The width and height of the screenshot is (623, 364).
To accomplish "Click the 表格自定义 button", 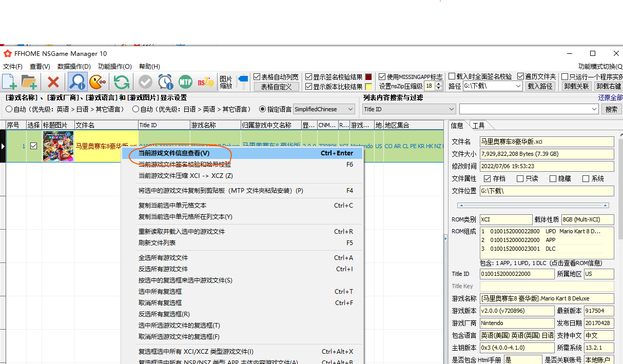I will coord(276,87).
